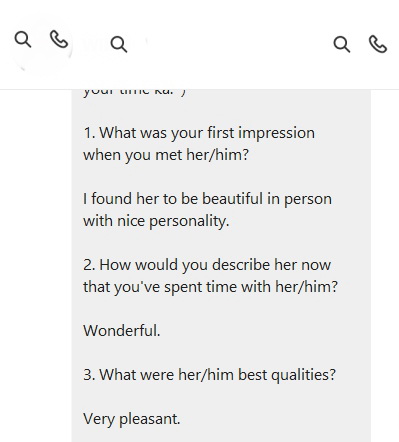Click the leftmost search magnifier icon

[23, 39]
